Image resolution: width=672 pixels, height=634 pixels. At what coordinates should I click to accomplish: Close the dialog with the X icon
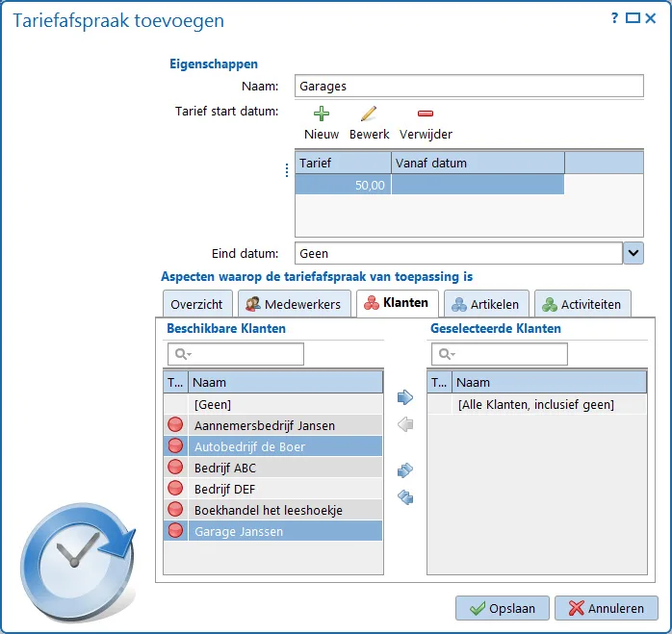coord(651,18)
